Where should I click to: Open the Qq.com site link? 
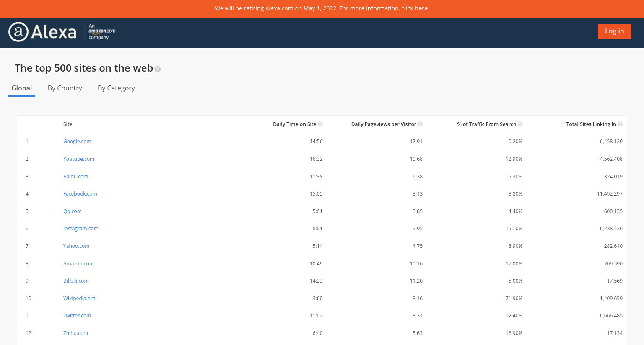click(73, 211)
